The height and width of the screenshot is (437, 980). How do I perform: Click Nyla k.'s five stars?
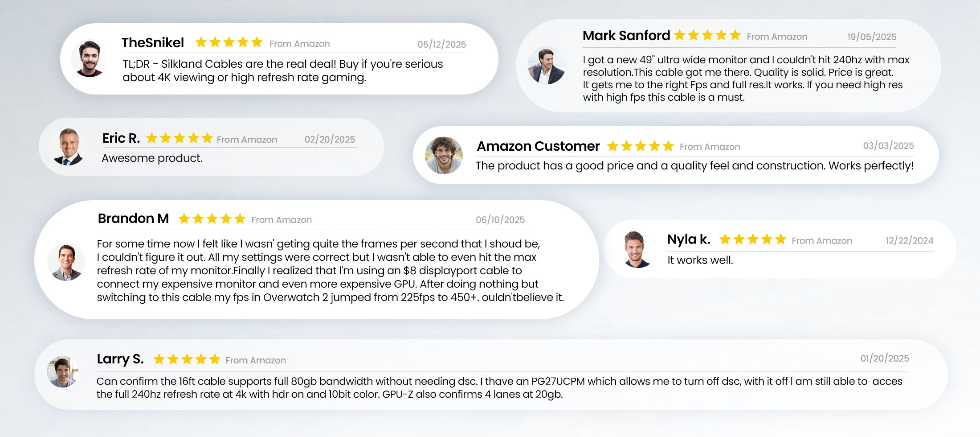coord(753,239)
